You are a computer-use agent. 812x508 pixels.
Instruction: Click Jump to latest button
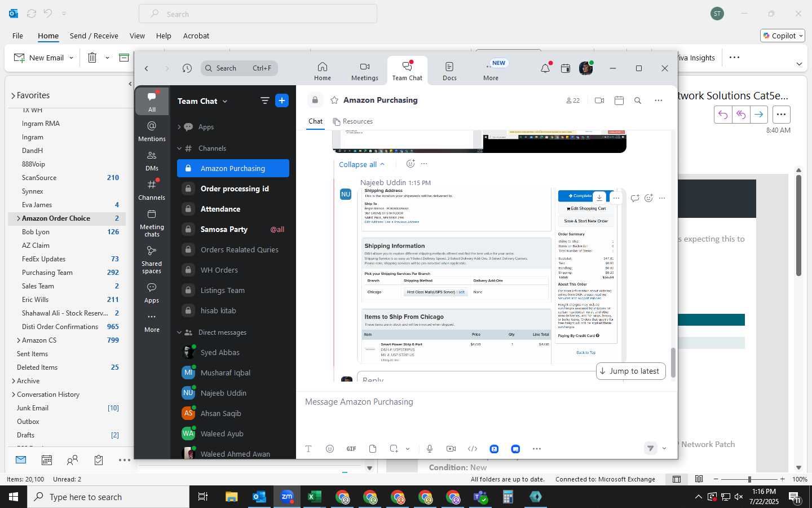[x=630, y=371]
